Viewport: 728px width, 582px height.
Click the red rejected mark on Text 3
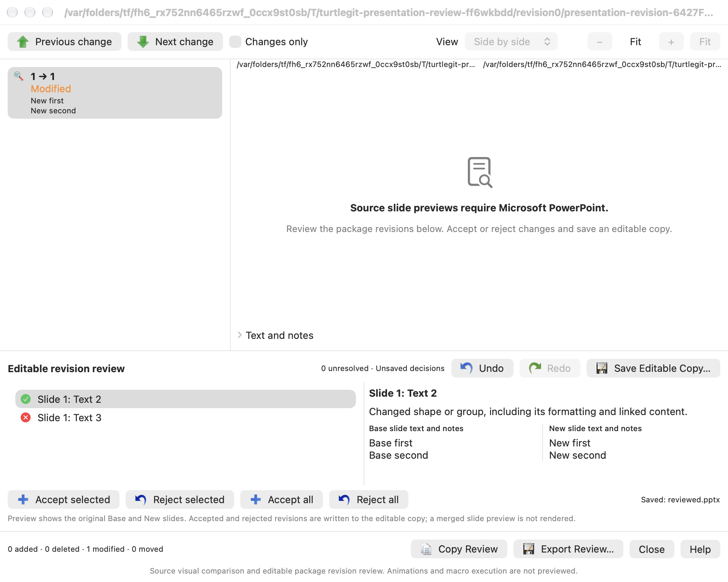tap(26, 417)
